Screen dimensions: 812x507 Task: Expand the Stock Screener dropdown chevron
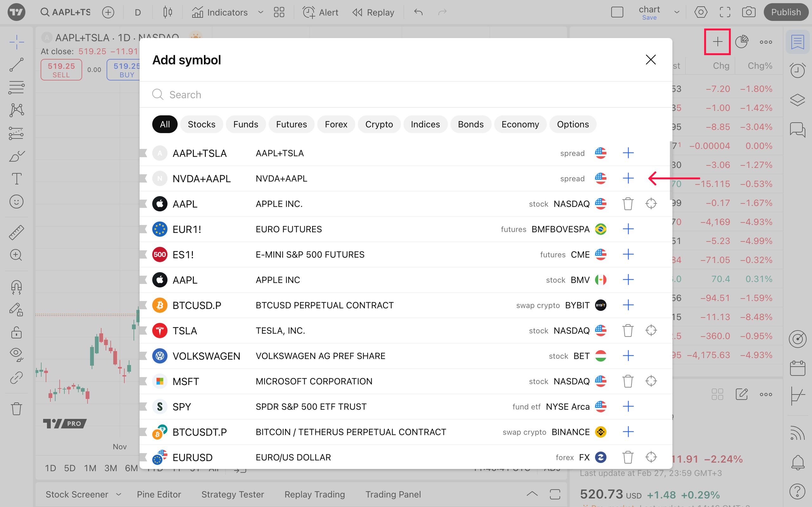(x=118, y=494)
